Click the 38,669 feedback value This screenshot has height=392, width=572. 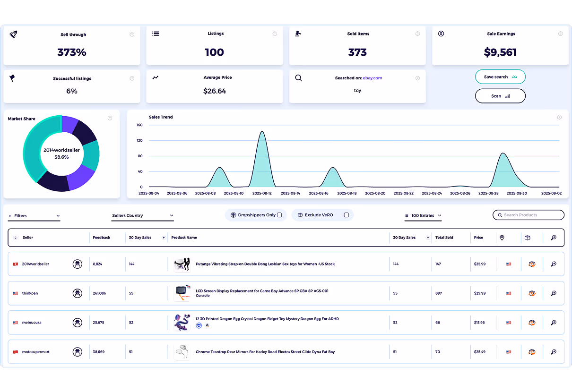pyautogui.click(x=99, y=352)
